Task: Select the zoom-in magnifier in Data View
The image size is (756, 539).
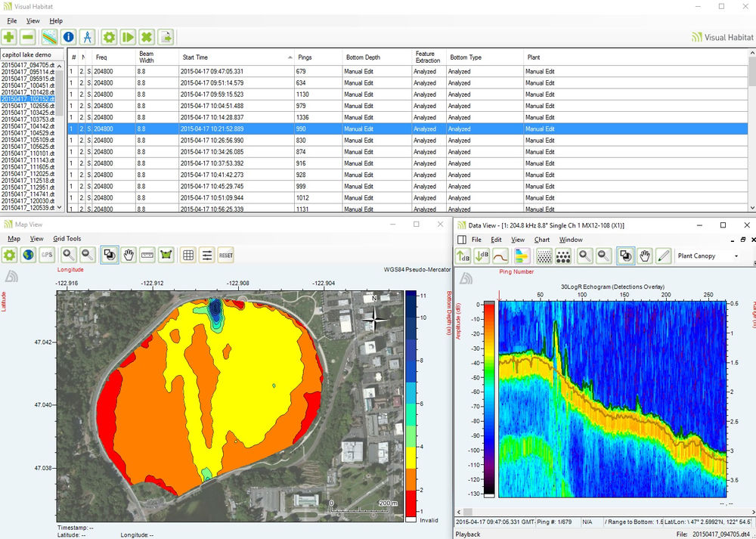Action: pyautogui.click(x=584, y=256)
